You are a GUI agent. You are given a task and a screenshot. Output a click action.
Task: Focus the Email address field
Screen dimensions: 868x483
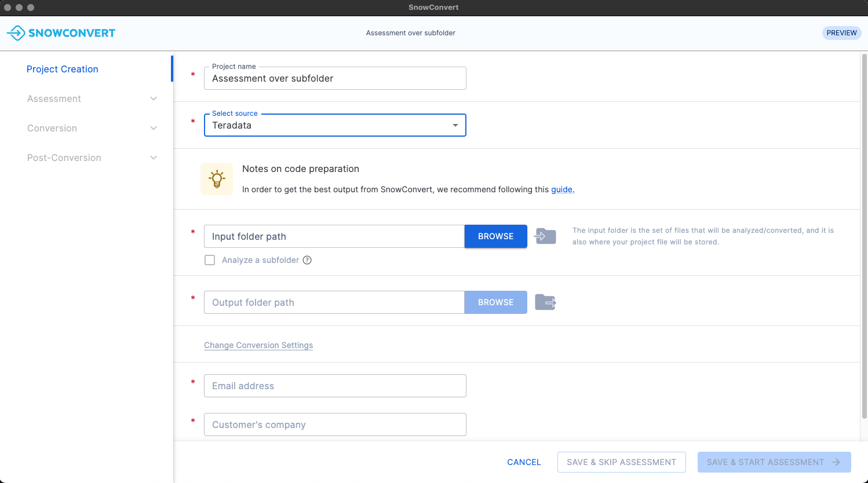click(335, 386)
